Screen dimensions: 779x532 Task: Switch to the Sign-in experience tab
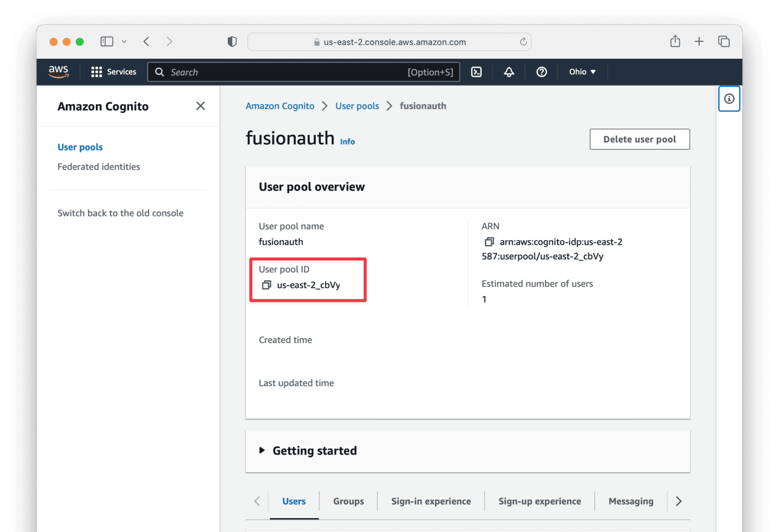pyautogui.click(x=431, y=501)
